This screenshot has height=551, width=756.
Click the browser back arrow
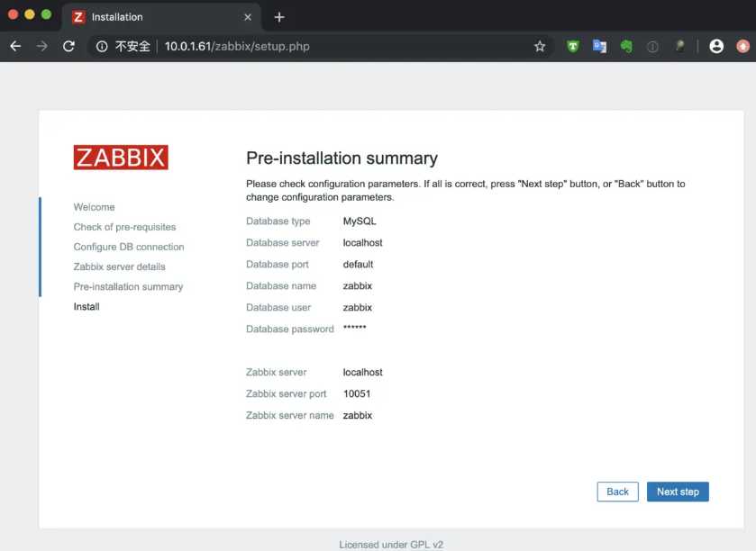pyautogui.click(x=16, y=46)
